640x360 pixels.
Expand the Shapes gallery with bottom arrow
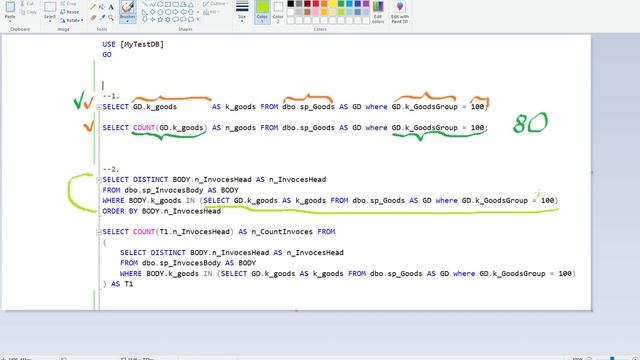pyautogui.click(x=198, y=19)
